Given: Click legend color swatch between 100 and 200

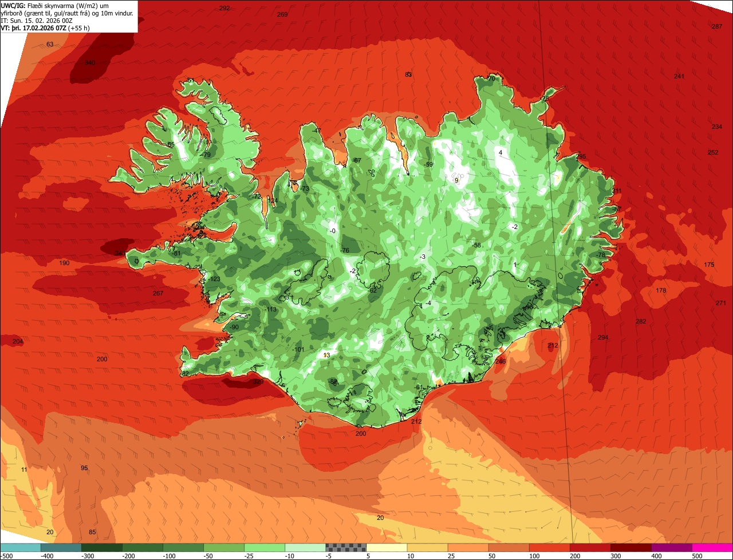Looking at the screenshot, I should pos(549,547).
